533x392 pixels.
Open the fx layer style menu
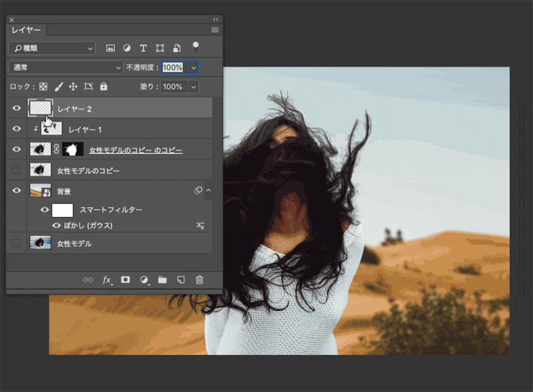coord(107,280)
